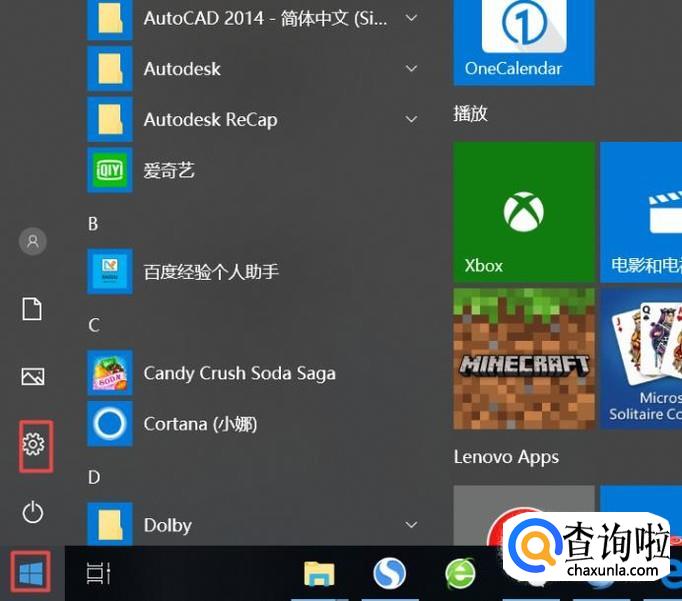Image resolution: width=682 pixels, height=601 pixels.
Task: Expand the Dolby folder chevron
Action: click(411, 525)
